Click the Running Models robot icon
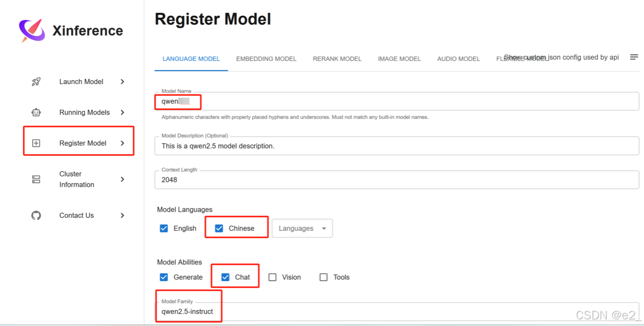644x326 pixels. coord(36,112)
